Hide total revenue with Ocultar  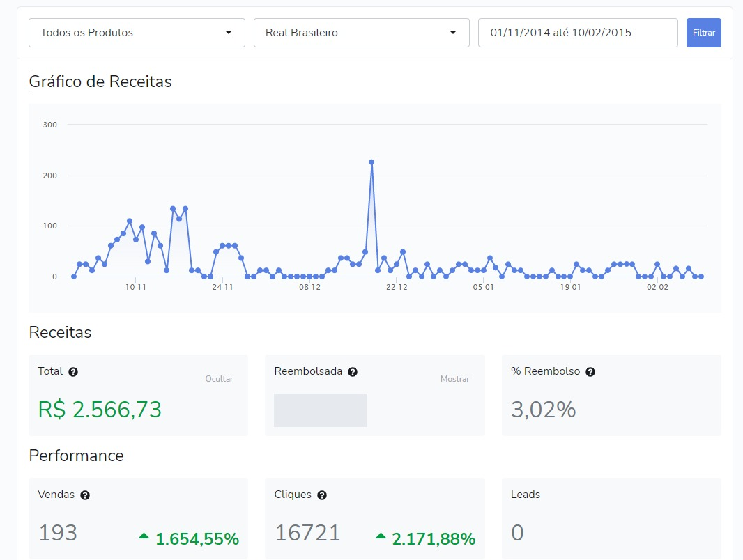point(219,379)
